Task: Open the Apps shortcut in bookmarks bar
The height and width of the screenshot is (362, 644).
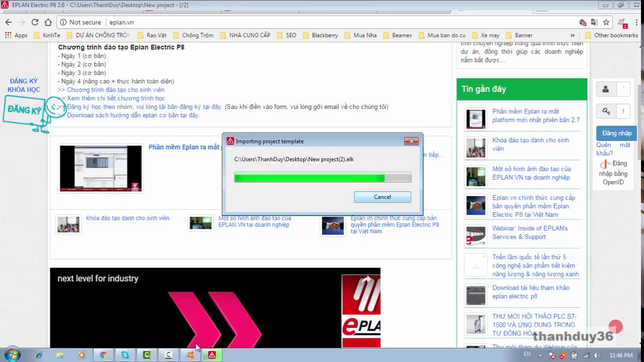Action: coord(16,35)
